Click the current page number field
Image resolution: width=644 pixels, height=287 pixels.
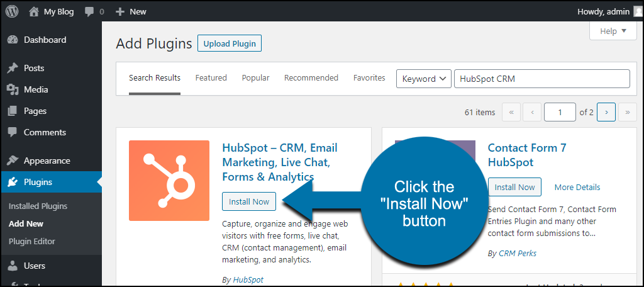point(560,112)
